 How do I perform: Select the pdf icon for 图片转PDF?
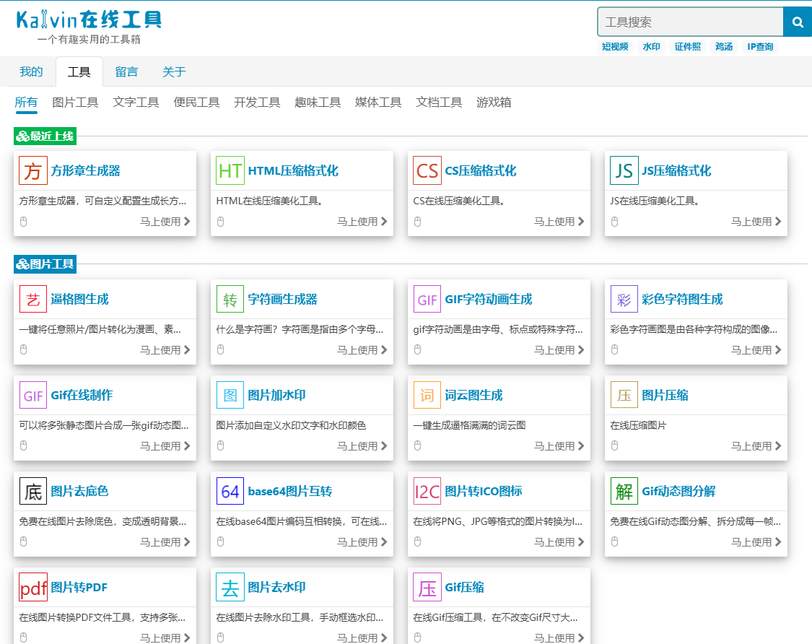tap(32, 587)
